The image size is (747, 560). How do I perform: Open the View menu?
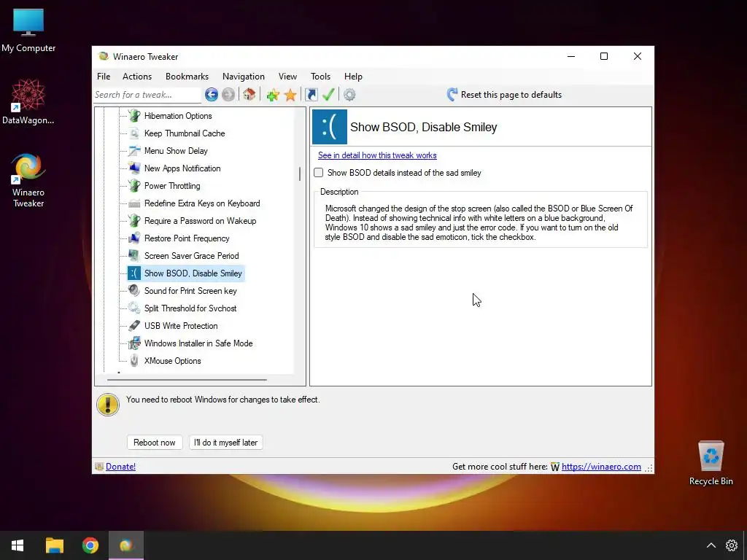(287, 76)
